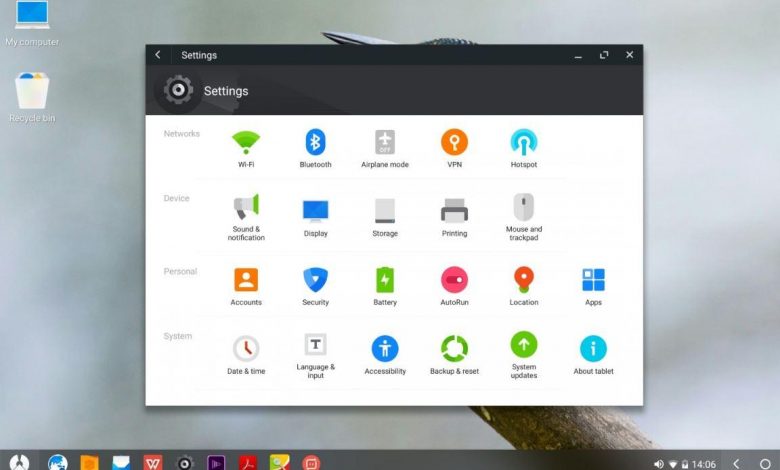Open Storage settings
780x470 pixels.
385,218
